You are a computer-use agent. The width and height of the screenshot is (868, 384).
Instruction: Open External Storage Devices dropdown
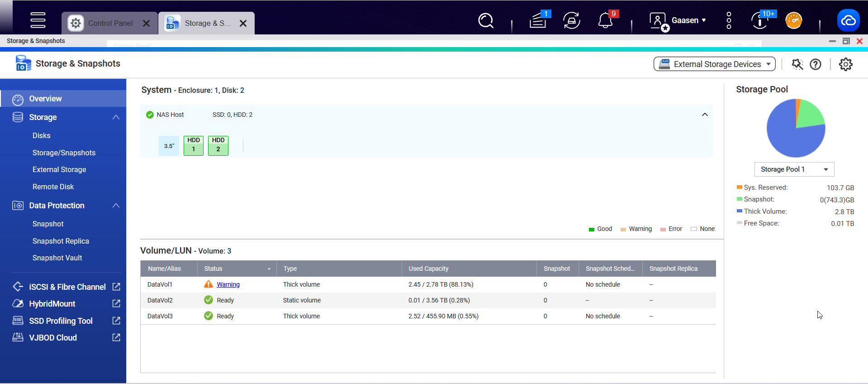click(714, 64)
